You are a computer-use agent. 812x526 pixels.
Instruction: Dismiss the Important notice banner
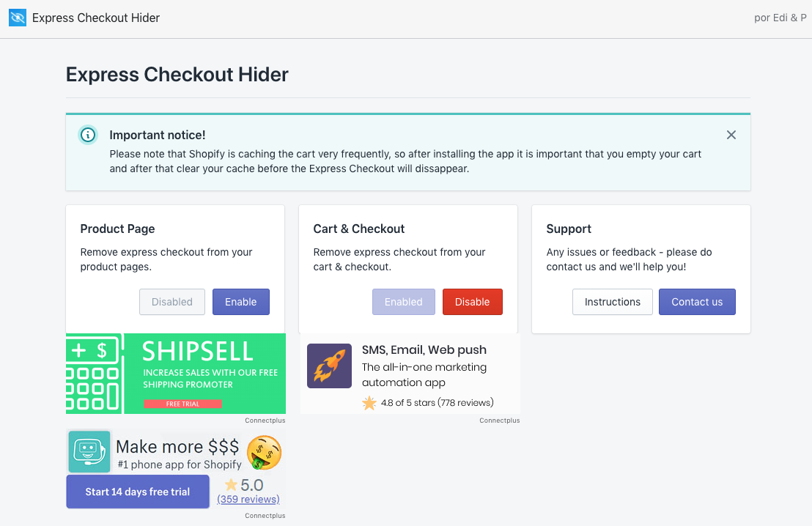coord(731,135)
